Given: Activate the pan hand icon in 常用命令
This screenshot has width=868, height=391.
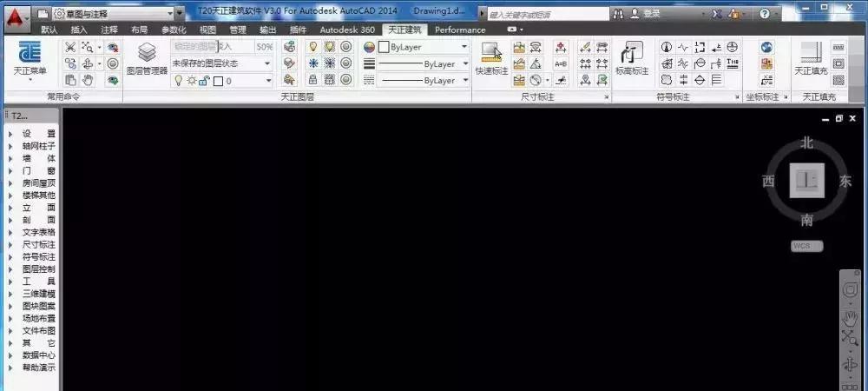Looking at the screenshot, I should [x=87, y=80].
